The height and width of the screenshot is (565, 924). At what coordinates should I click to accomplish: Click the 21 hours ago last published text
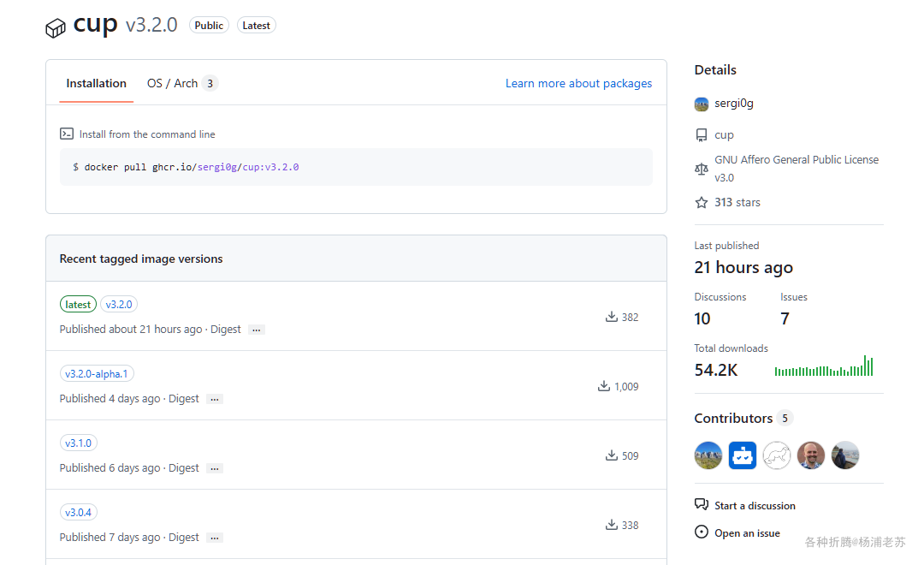pyautogui.click(x=743, y=267)
